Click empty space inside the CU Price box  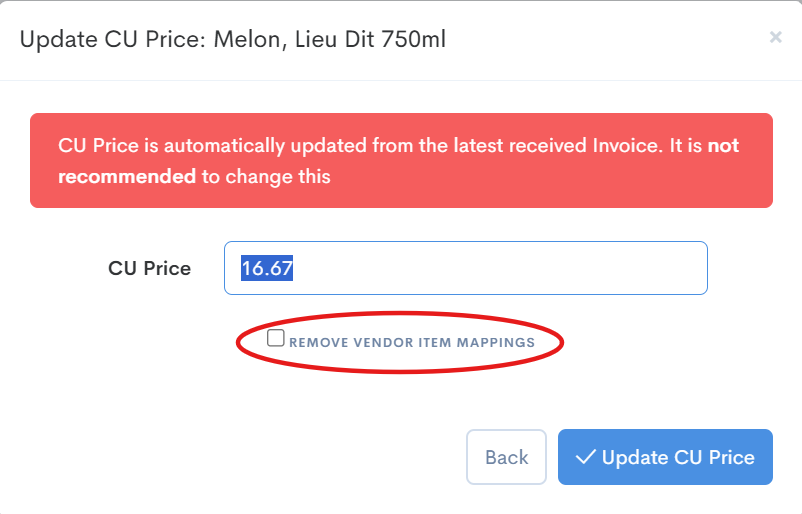pos(550,268)
